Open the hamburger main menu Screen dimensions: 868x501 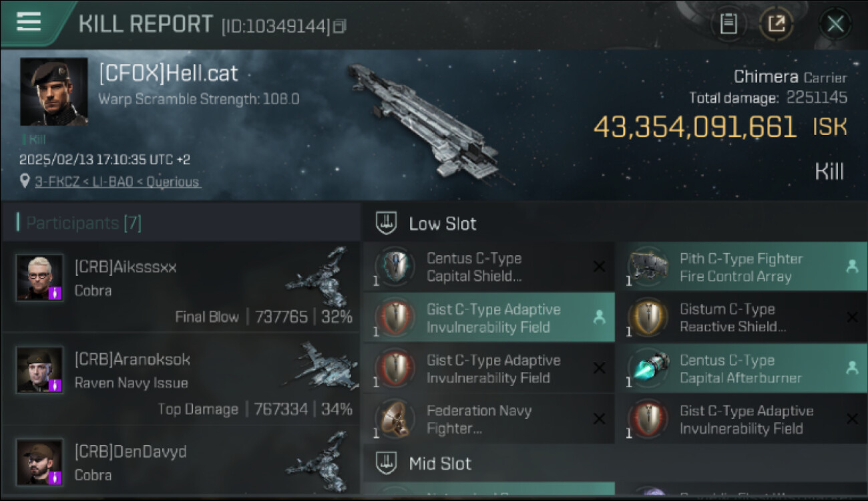(x=29, y=22)
